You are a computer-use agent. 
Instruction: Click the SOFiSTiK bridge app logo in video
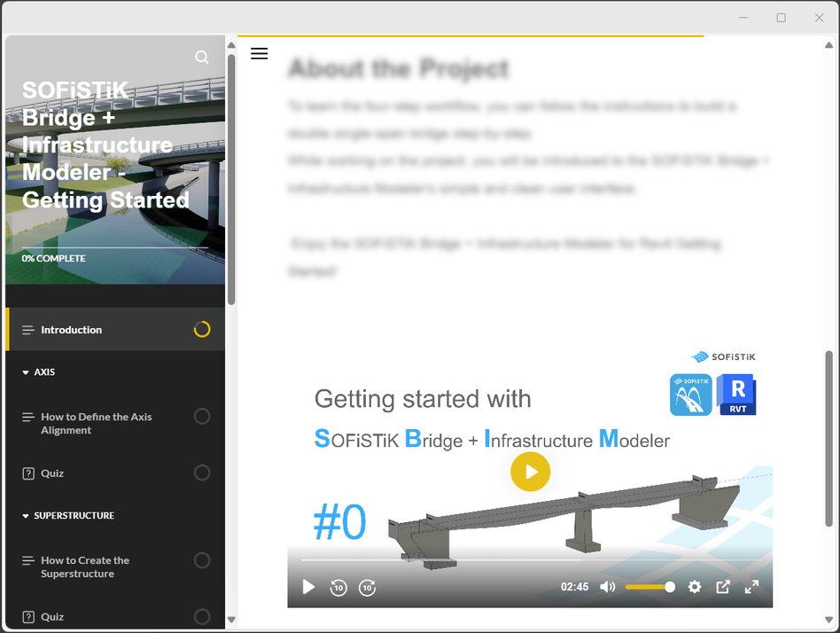tap(691, 395)
